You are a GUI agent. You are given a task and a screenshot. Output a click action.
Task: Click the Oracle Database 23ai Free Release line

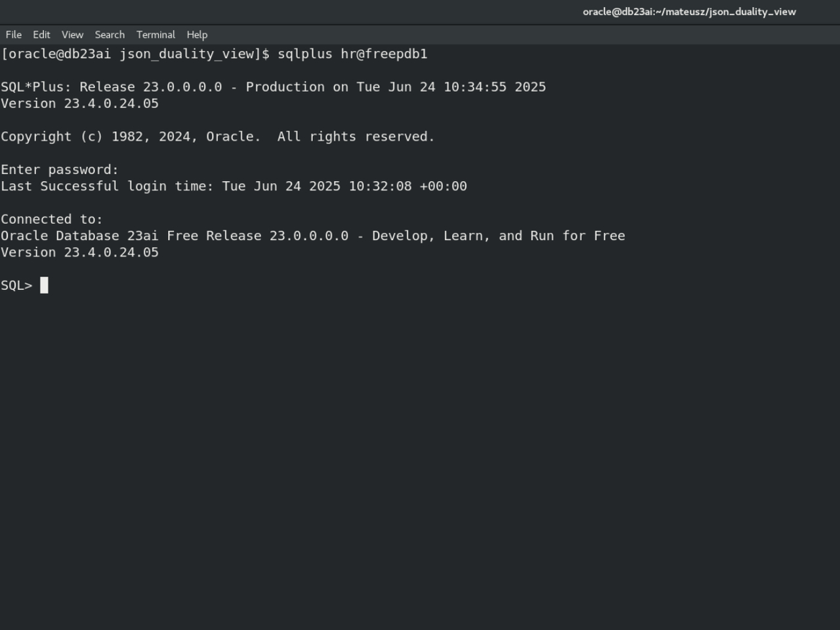tap(312, 236)
